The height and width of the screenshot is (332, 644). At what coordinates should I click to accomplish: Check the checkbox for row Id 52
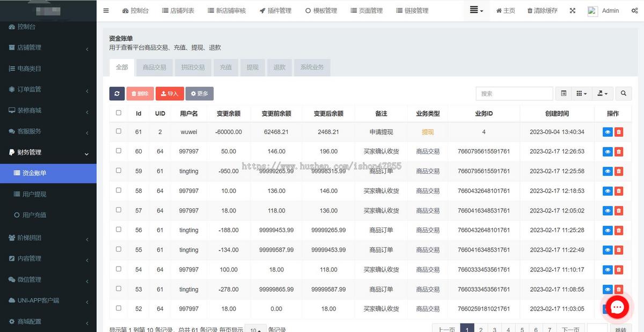point(119,308)
